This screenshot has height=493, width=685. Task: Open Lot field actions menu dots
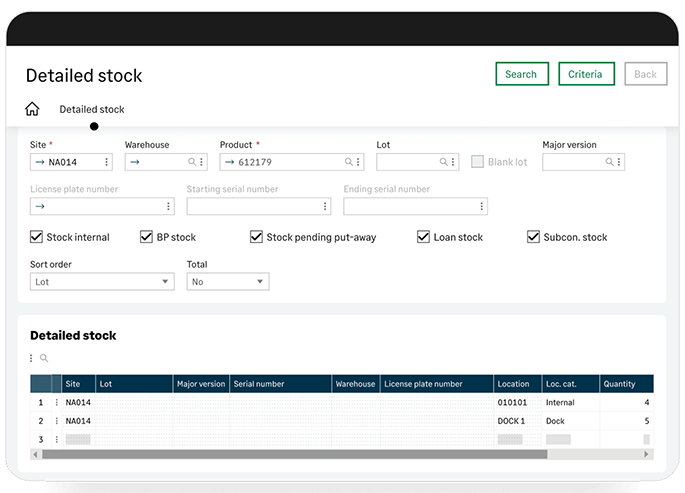(x=453, y=162)
